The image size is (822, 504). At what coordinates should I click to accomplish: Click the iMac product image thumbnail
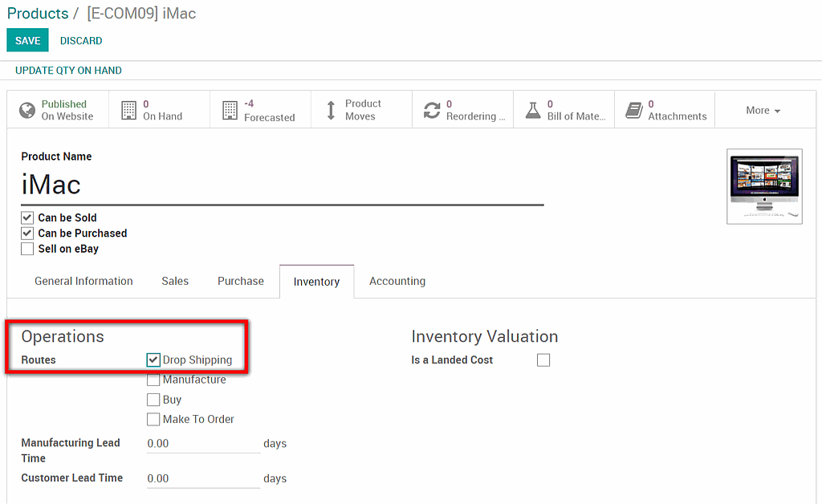[x=764, y=186]
